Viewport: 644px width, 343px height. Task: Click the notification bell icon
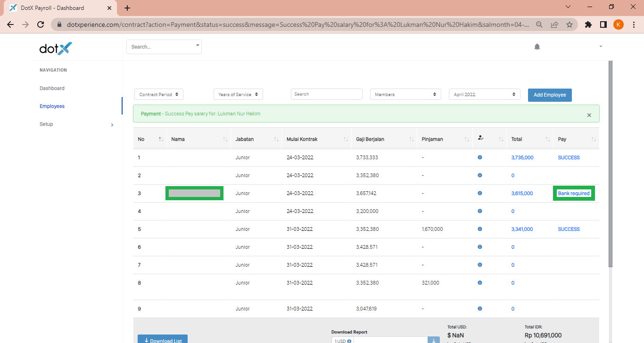pyautogui.click(x=537, y=47)
